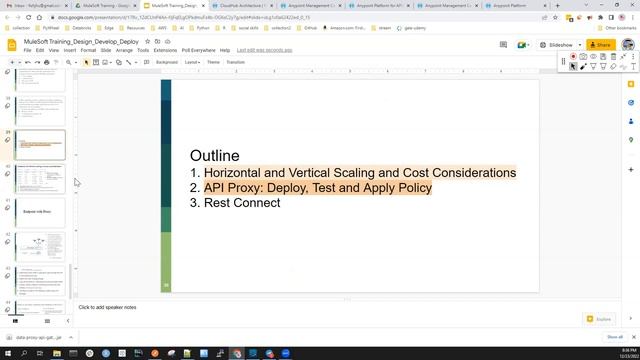Open the Slideshow options dropdown arrow
This screenshot has height=360, width=640.
tap(580, 45)
